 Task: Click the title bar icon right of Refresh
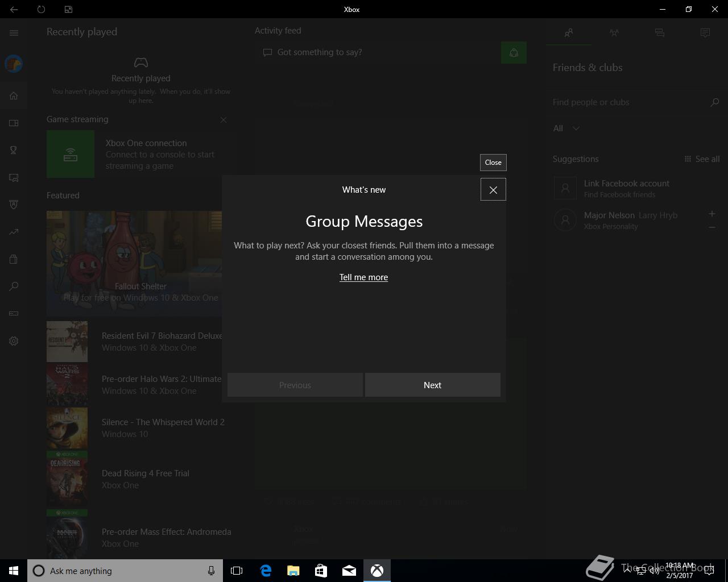[x=68, y=9]
